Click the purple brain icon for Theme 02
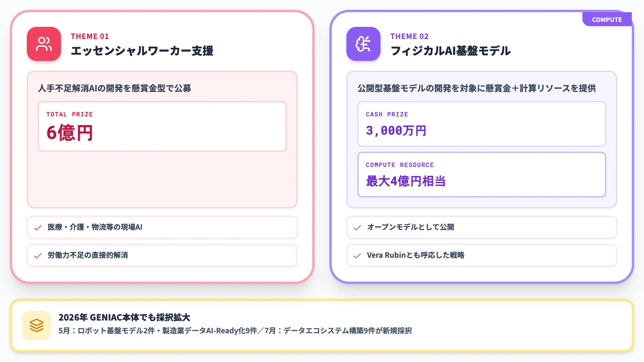Screen dimensions: 644x362 point(363,44)
